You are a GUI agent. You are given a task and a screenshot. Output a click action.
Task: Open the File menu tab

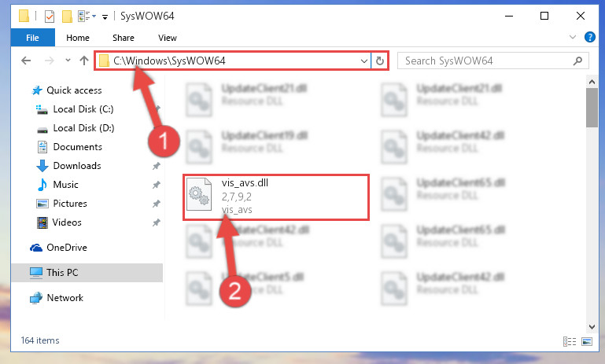33,38
